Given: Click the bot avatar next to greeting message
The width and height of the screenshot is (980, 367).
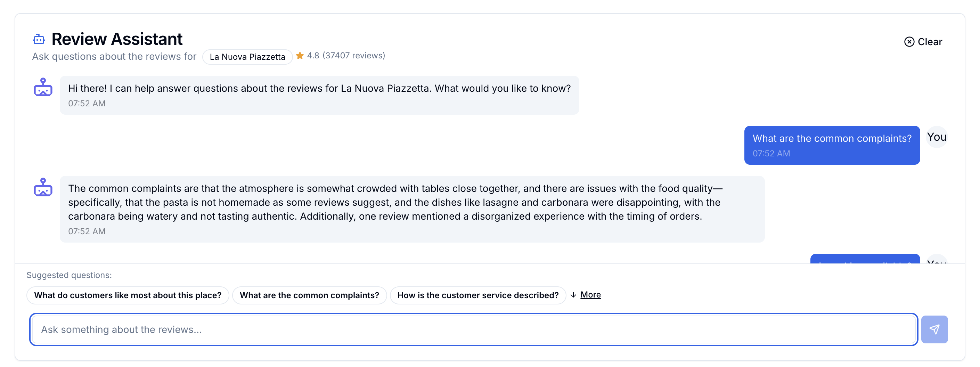Looking at the screenshot, I should coord(43,88).
